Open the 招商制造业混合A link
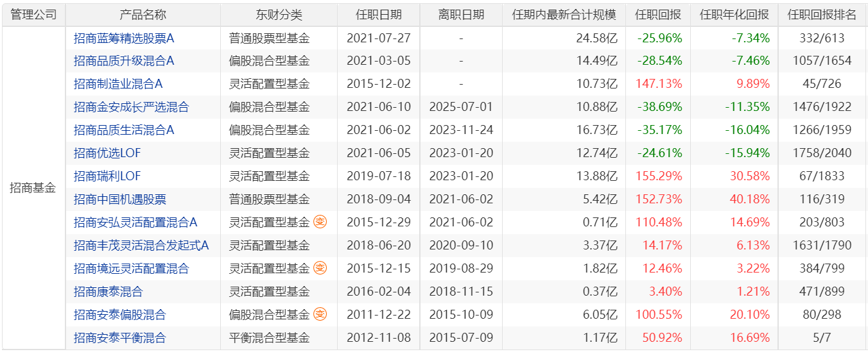Image resolution: width=868 pixels, height=354 pixels. tap(118, 84)
